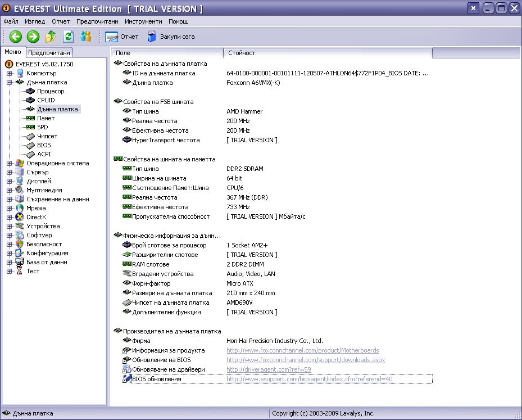
Task: Open the Файл menu
Action: pyautogui.click(x=11, y=21)
